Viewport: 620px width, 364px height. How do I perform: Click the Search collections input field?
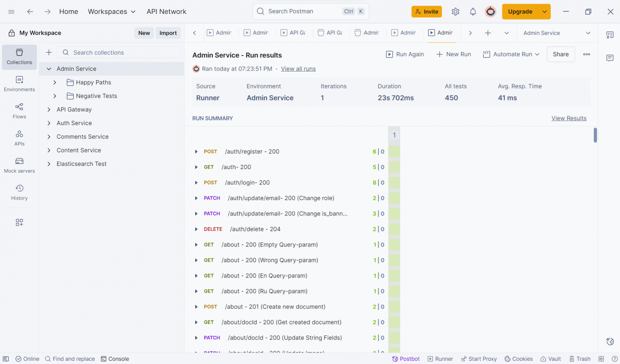(x=123, y=52)
